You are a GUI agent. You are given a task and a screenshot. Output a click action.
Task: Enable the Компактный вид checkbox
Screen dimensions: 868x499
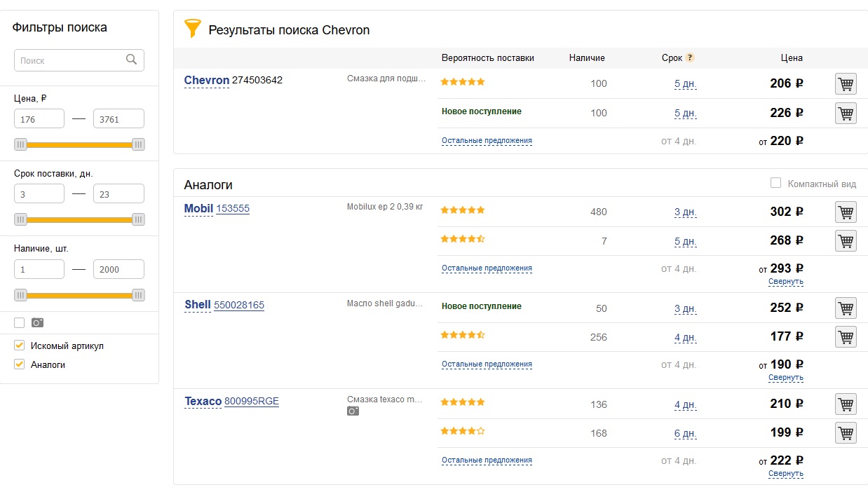tap(775, 183)
